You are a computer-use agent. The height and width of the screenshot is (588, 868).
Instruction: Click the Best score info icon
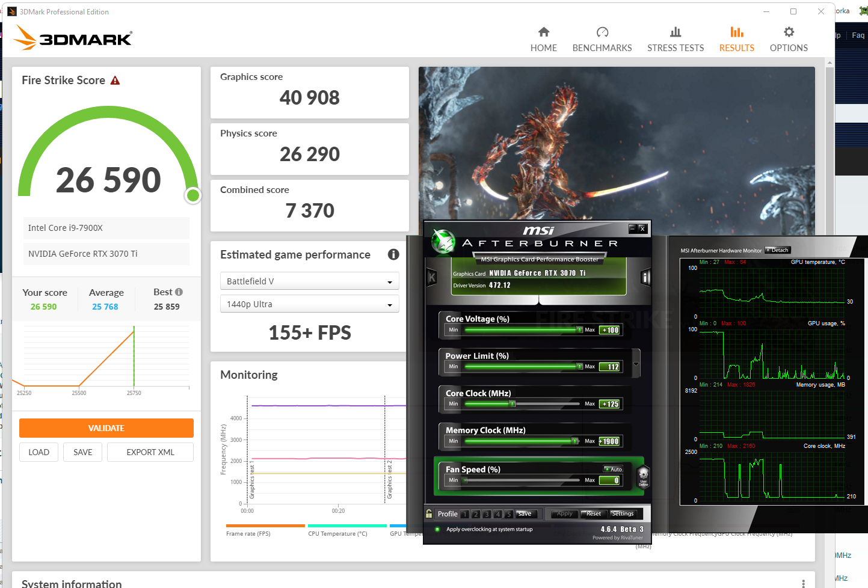[x=179, y=292]
